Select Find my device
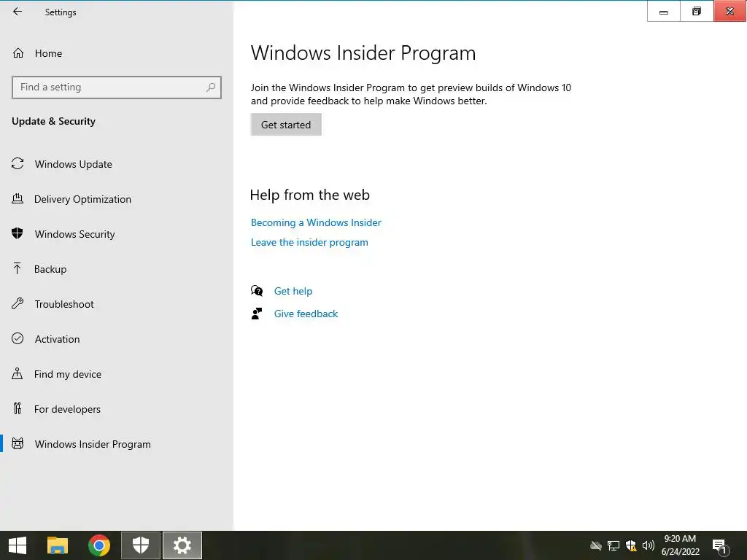Screen dimensions: 747x560 click(68, 374)
